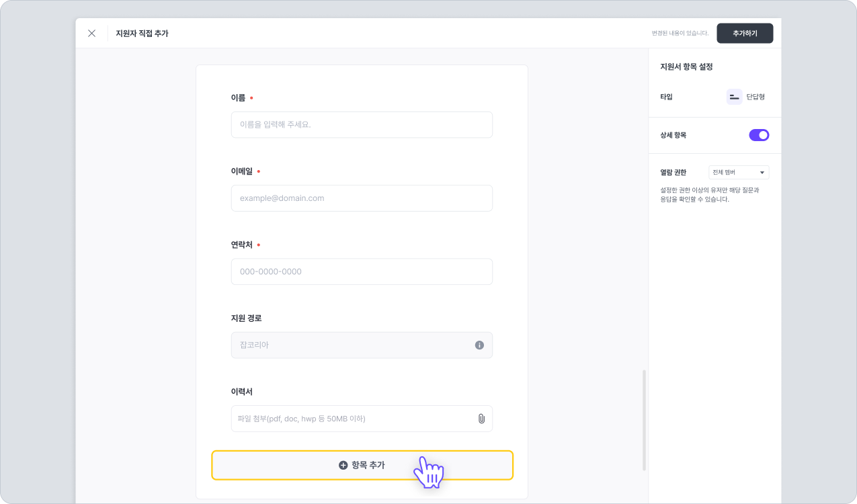
Task: Select the 연락처 phone number field
Action: pyautogui.click(x=362, y=271)
